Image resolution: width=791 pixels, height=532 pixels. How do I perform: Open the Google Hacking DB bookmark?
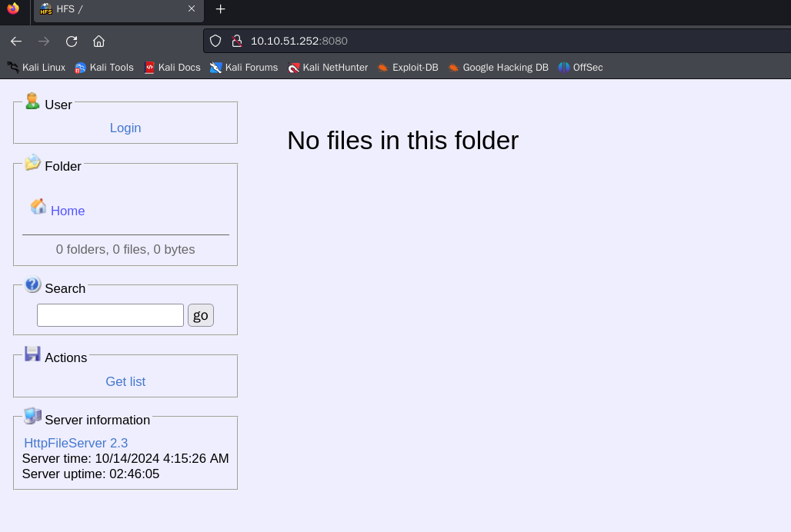(x=498, y=68)
